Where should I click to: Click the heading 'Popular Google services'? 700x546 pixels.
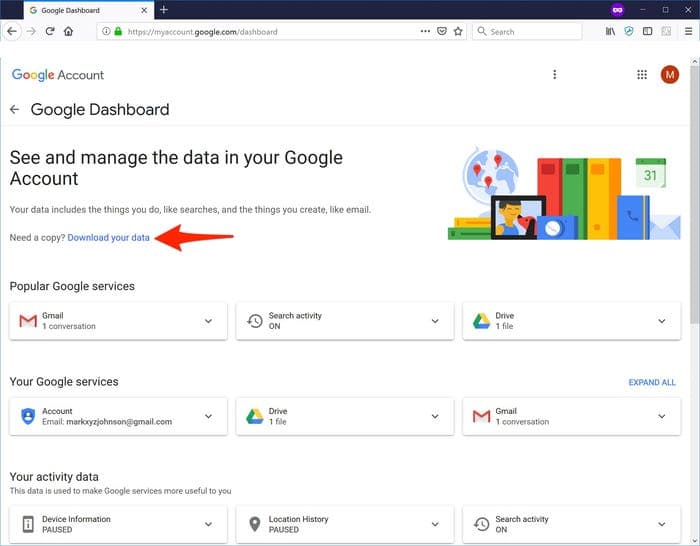(x=72, y=286)
